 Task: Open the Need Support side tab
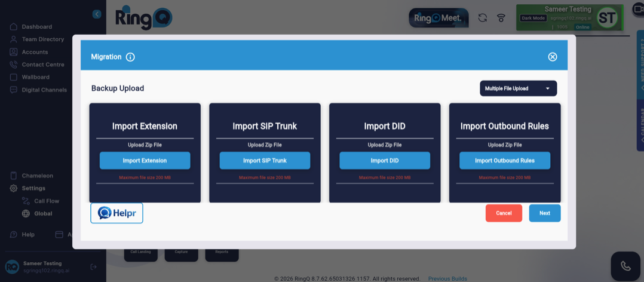point(640,65)
